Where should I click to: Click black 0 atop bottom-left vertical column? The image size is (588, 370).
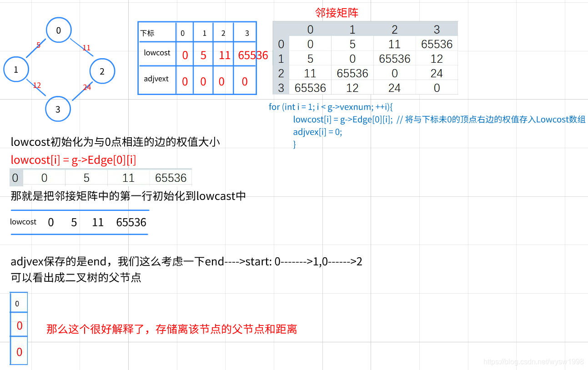coord(17,304)
